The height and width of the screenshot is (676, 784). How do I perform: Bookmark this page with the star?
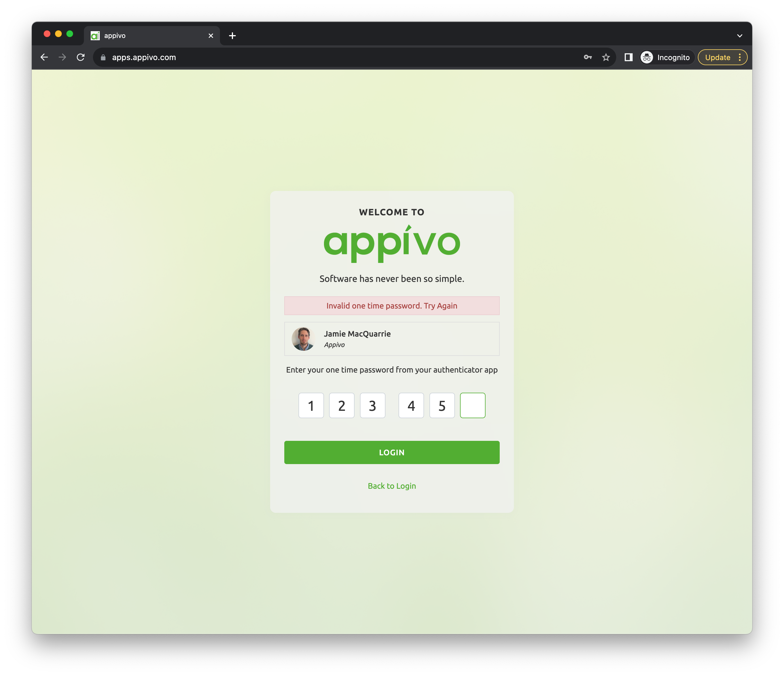tap(606, 57)
